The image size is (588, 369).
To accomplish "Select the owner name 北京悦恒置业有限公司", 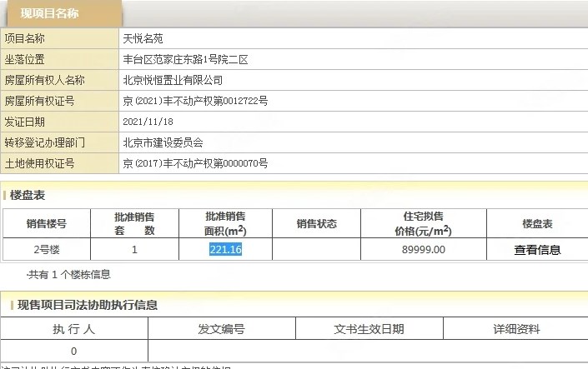I will 173,80.
